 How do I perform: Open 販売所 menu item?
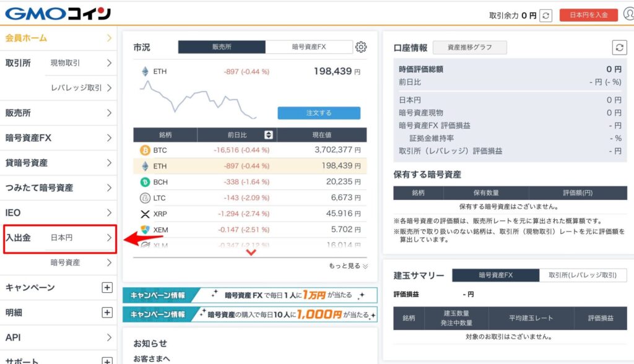(59, 113)
